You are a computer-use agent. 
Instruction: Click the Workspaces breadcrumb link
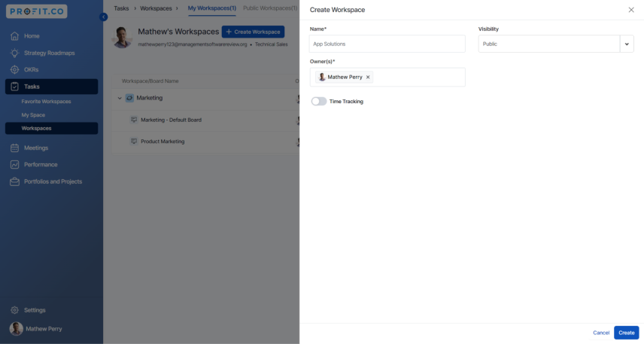point(156,8)
